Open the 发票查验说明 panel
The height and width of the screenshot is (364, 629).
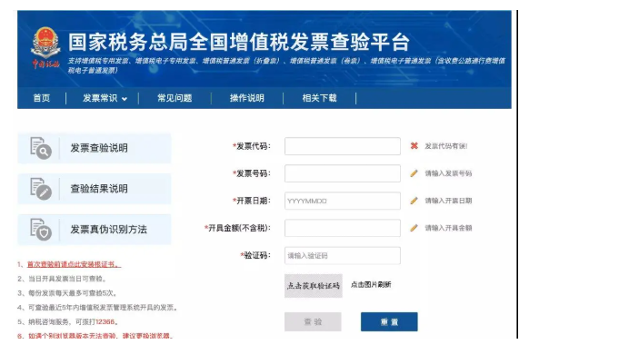click(95, 148)
